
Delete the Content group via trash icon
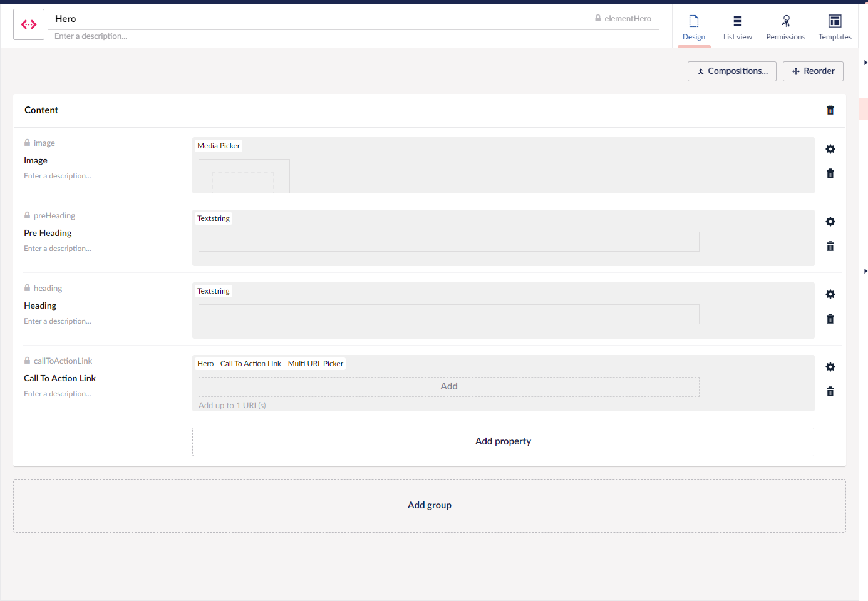pos(830,110)
